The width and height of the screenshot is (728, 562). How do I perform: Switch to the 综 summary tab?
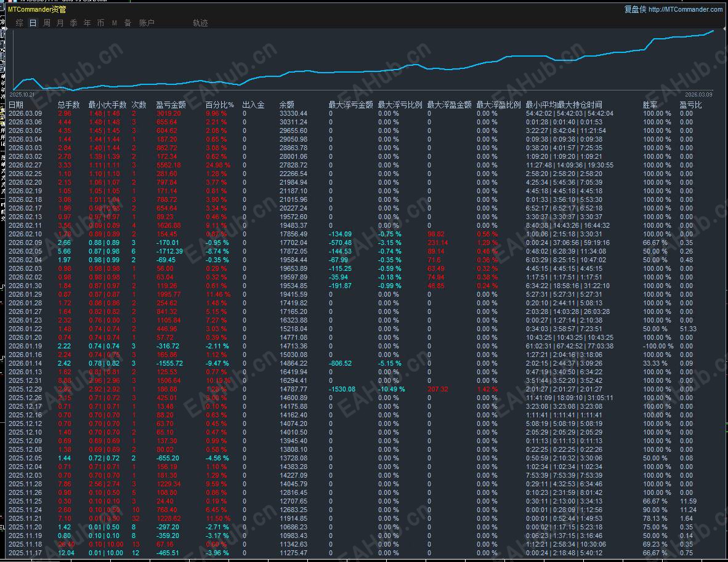20,23
